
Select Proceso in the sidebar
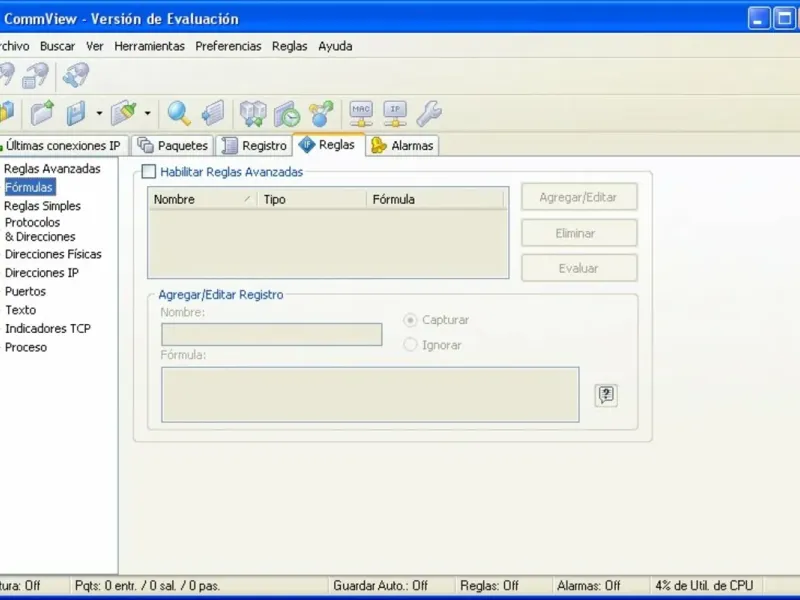coord(26,347)
